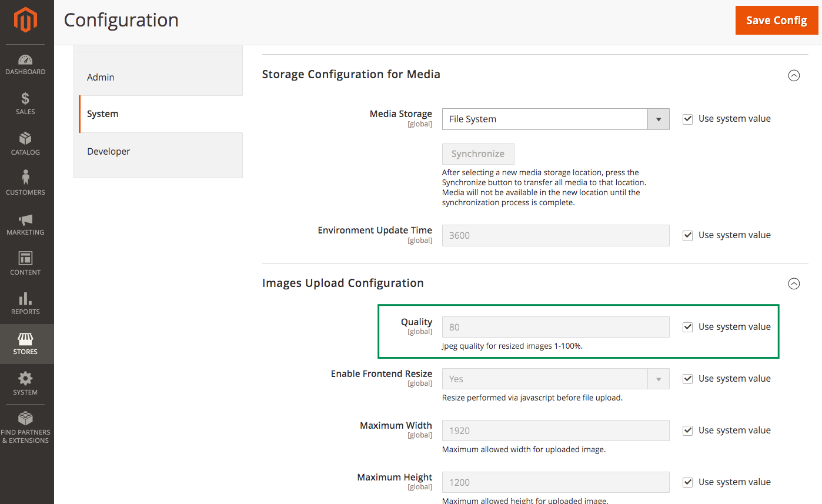Uncheck Use system value for Quality

pyautogui.click(x=687, y=326)
